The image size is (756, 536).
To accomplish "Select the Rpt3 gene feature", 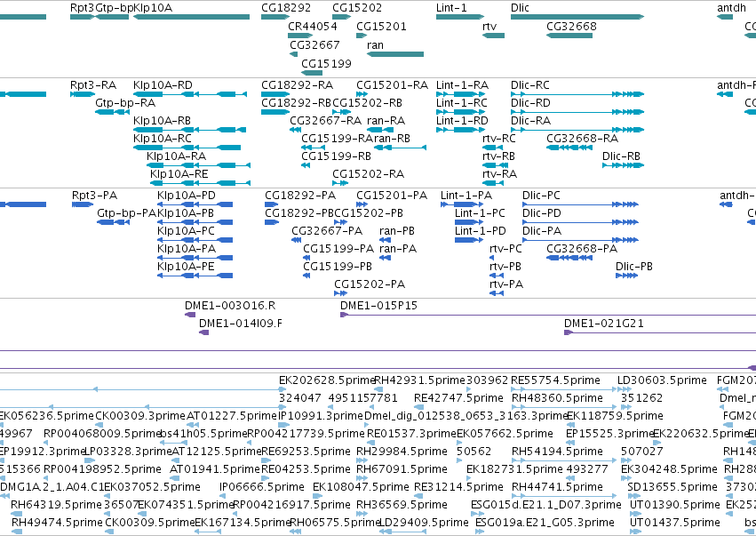I will tap(83, 17).
